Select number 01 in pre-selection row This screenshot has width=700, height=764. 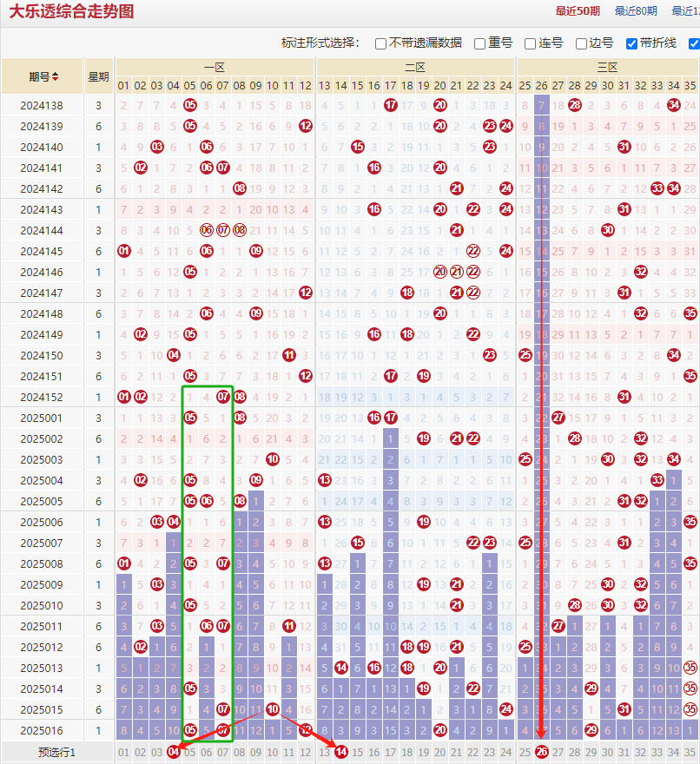click(x=123, y=752)
